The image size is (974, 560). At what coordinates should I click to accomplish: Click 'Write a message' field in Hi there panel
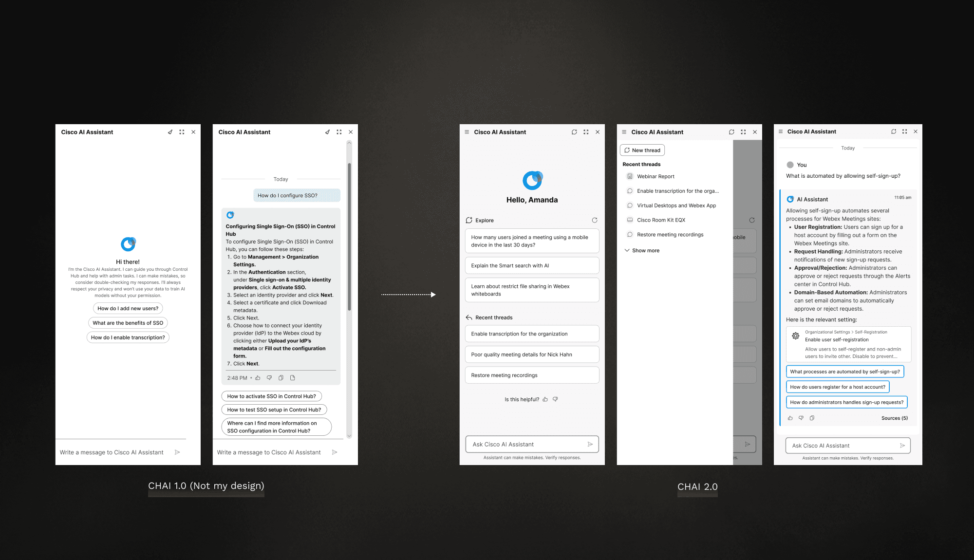coord(112,452)
